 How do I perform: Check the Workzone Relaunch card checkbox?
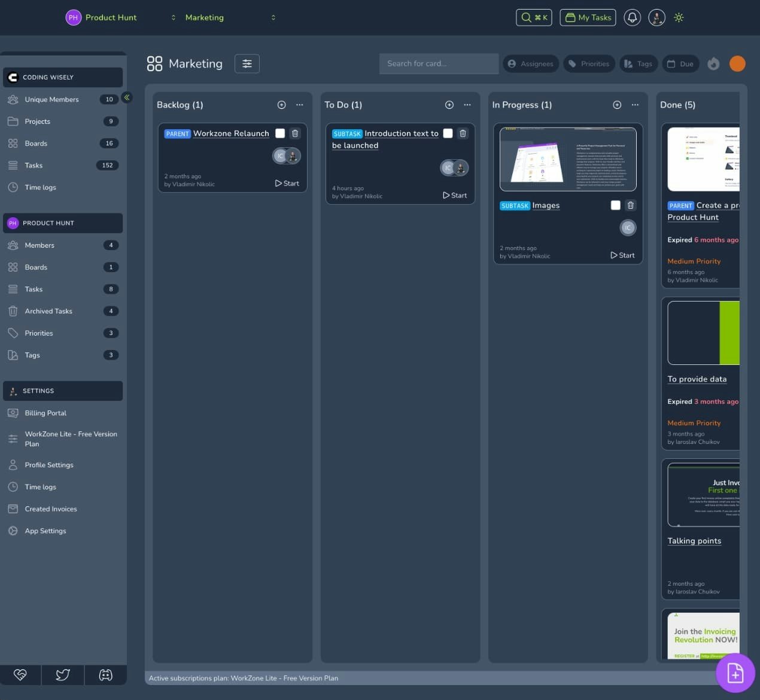pyautogui.click(x=280, y=133)
